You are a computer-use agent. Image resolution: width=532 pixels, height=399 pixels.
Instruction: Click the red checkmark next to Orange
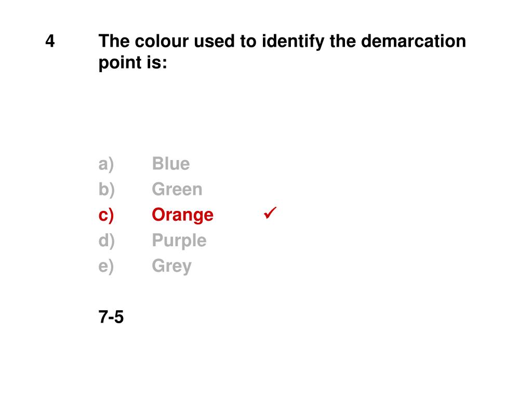(x=270, y=212)
